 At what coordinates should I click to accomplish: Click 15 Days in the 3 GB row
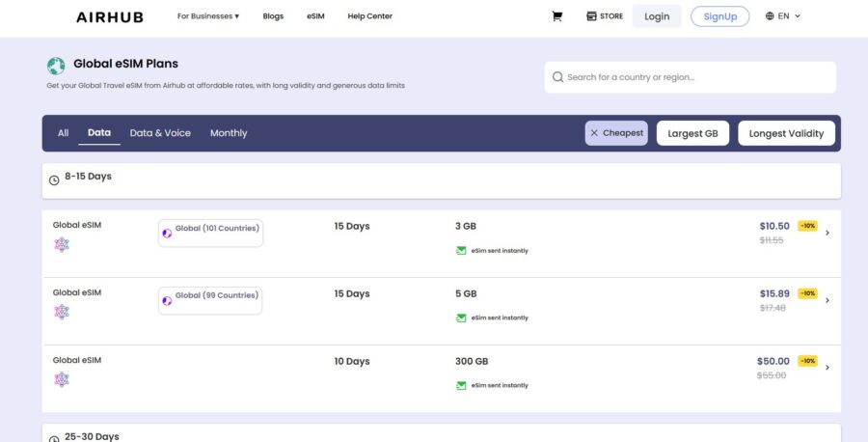[351, 226]
